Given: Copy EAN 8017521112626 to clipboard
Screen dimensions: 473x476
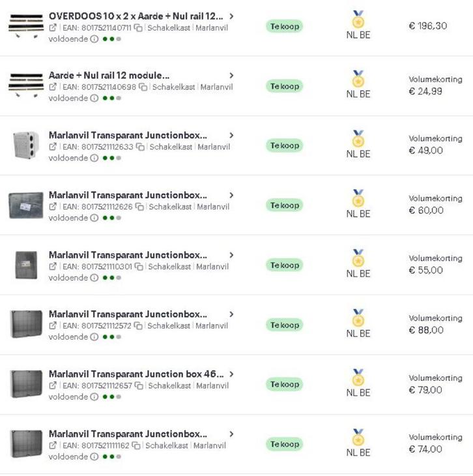Looking at the screenshot, I should click(x=139, y=207).
